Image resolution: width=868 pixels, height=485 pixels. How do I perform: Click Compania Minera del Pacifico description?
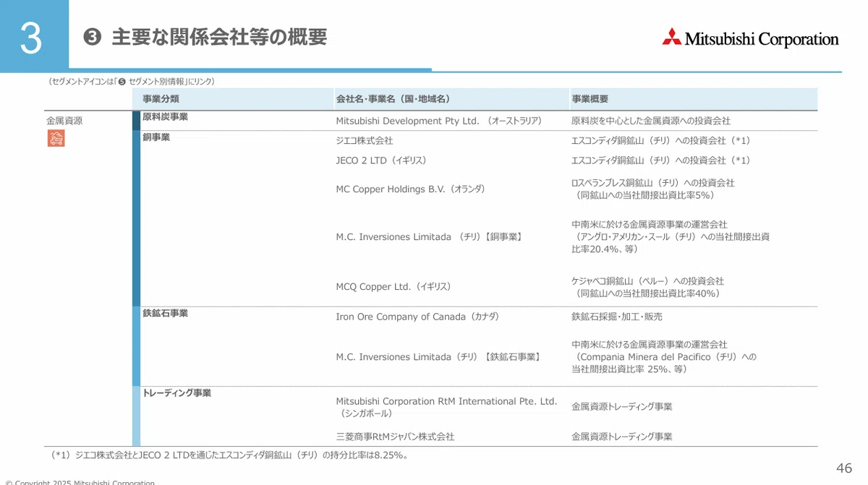(x=663, y=356)
